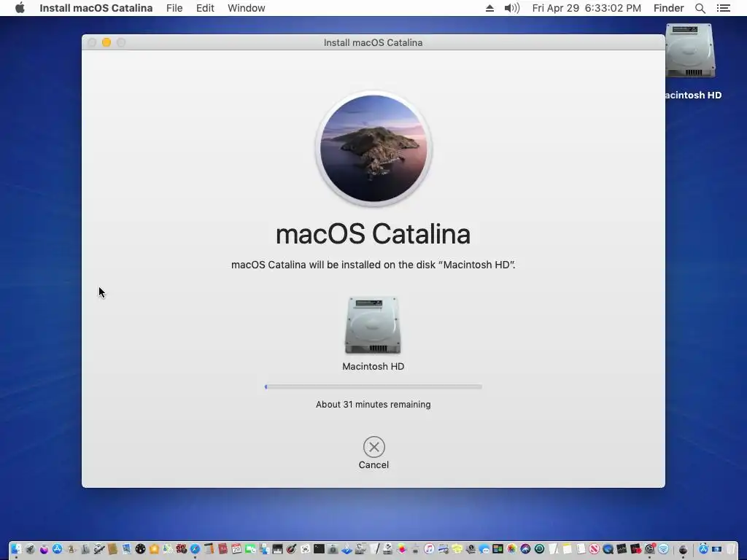747x560 pixels.
Task: Click the date and time in menu bar
Action: tap(587, 8)
